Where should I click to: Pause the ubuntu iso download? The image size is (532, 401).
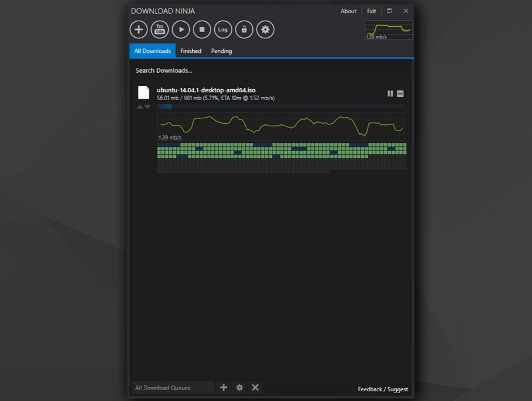(x=390, y=93)
